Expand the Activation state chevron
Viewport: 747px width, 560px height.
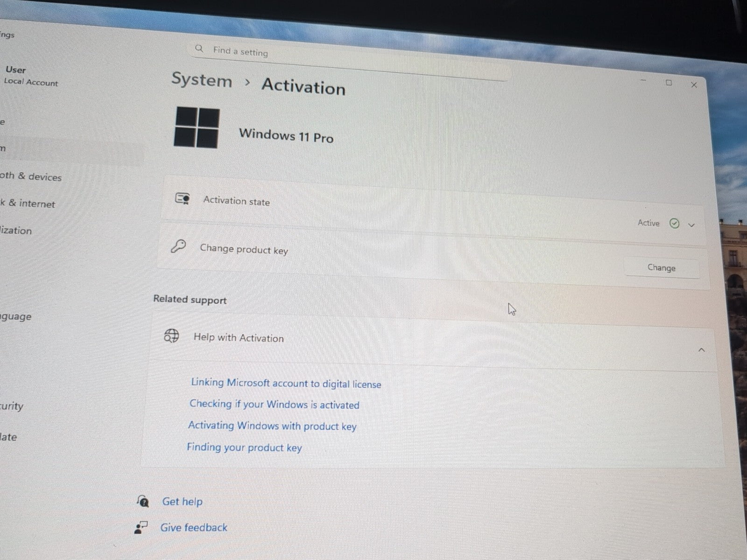[x=691, y=225]
